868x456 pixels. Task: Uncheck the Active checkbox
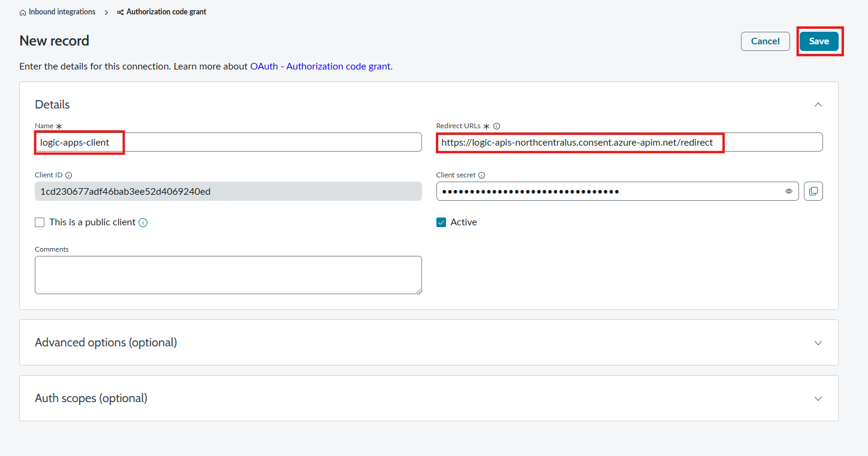click(x=441, y=222)
